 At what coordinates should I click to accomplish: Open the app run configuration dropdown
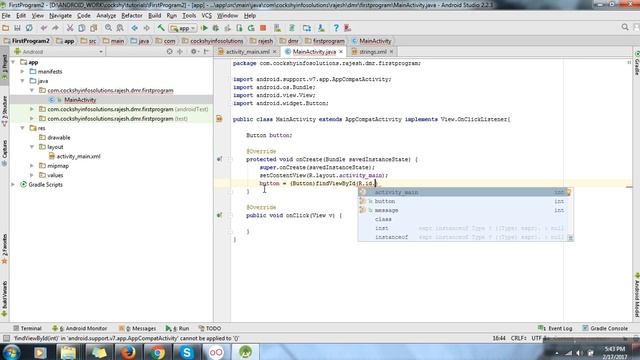pos(183,28)
